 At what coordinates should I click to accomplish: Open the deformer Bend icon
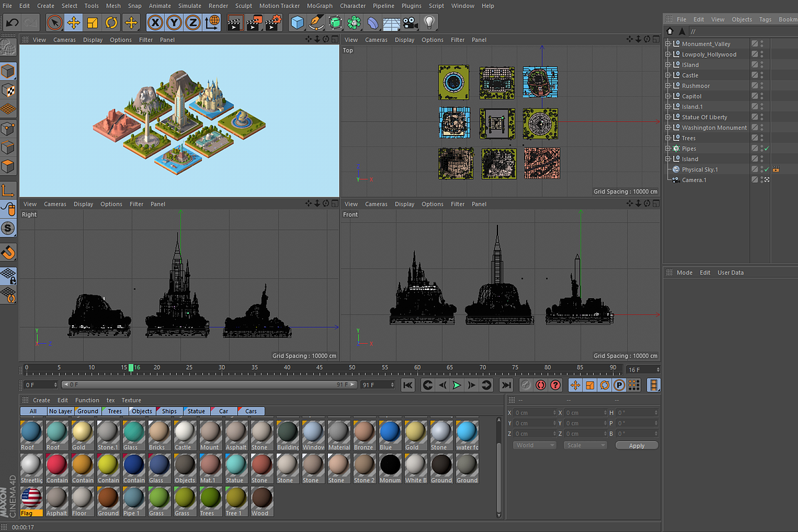pyautogui.click(x=373, y=23)
